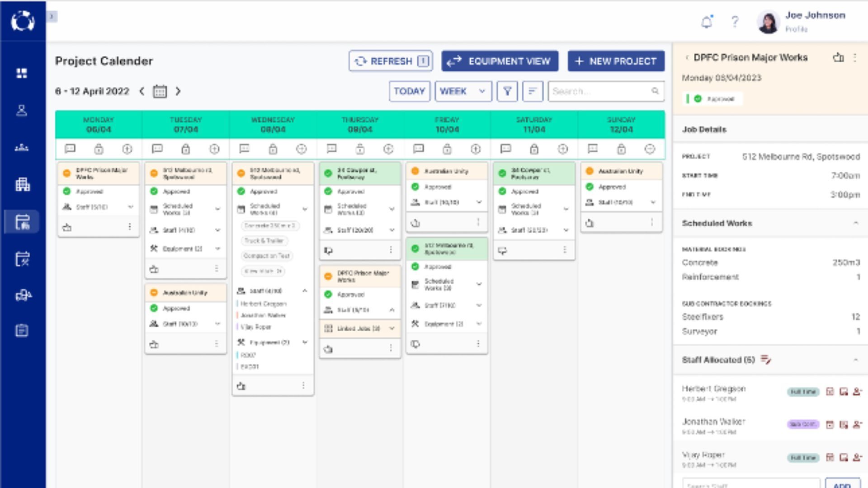Screen dimensions: 868x488
Task: Open the dashboard grid icon in sidebar
Action: 22,73
